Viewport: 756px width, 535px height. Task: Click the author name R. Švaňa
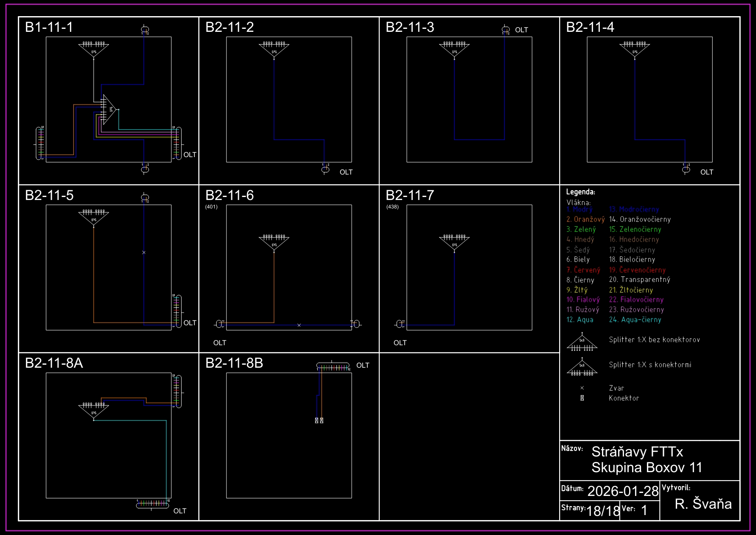703,504
